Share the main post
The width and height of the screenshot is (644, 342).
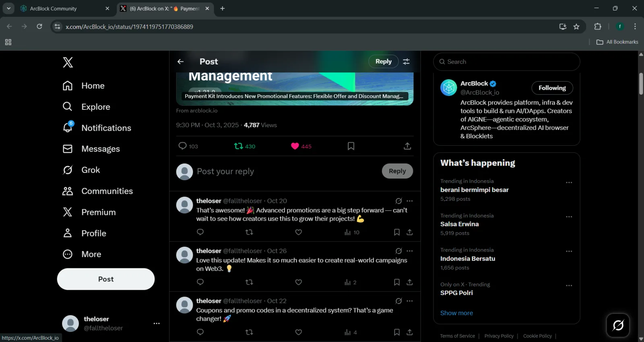point(407,146)
